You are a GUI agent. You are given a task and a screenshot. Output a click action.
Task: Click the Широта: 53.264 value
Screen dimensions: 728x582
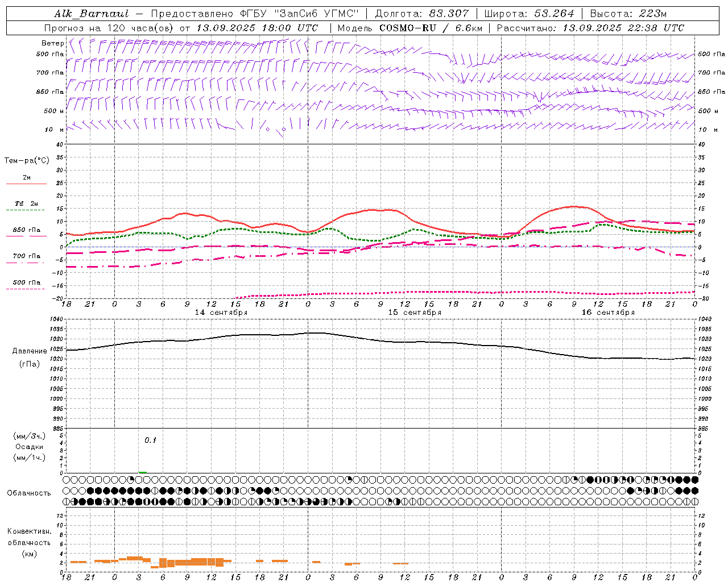pyautogui.click(x=529, y=14)
